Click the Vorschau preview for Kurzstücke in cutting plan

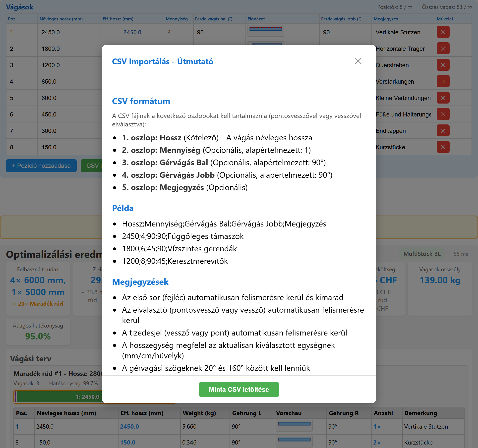[294, 441]
